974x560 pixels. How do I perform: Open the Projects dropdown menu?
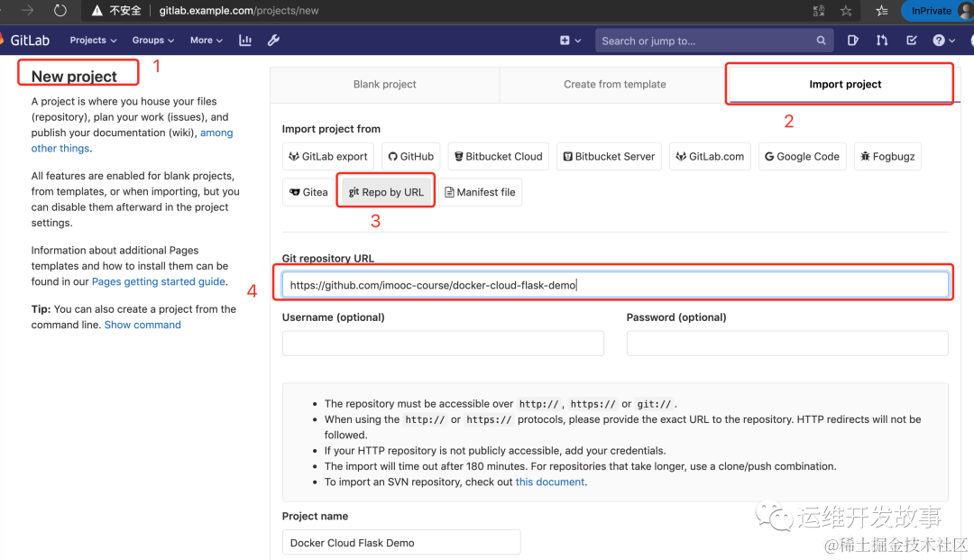click(x=93, y=40)
